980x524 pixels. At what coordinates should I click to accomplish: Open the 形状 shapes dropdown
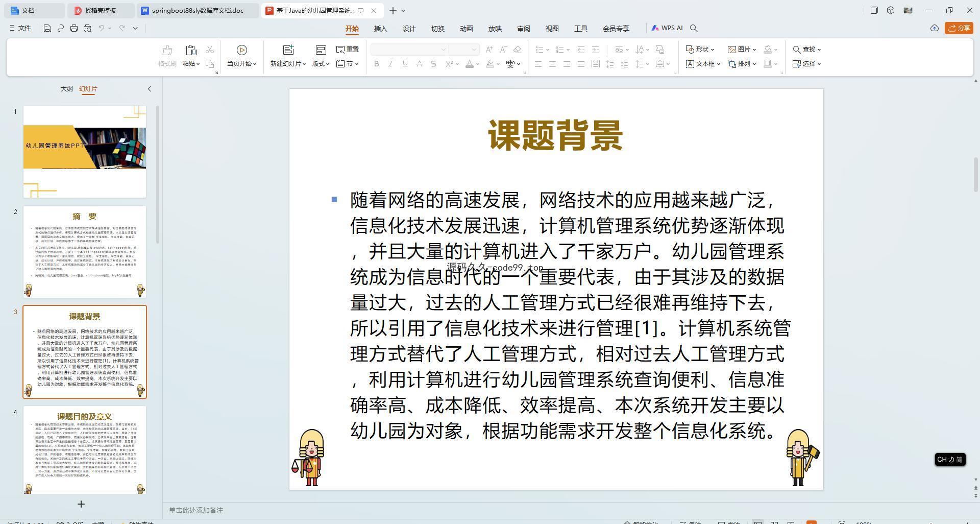point(700,50)
